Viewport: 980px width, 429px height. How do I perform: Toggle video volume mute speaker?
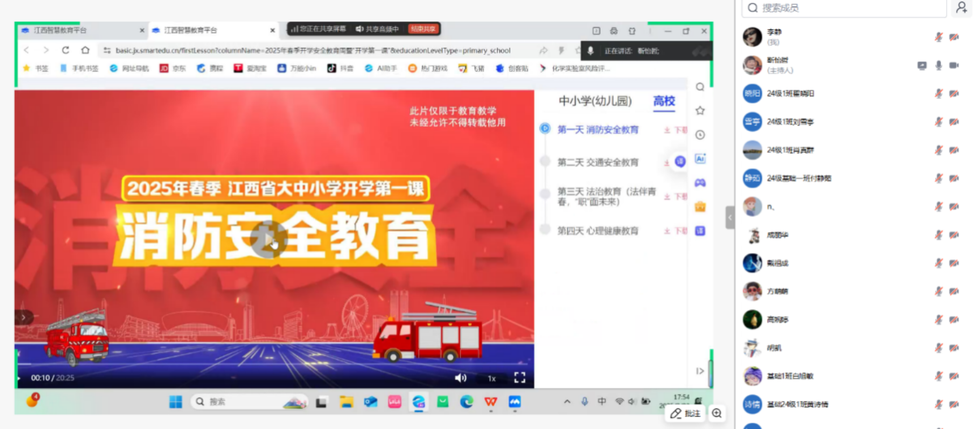460,377
